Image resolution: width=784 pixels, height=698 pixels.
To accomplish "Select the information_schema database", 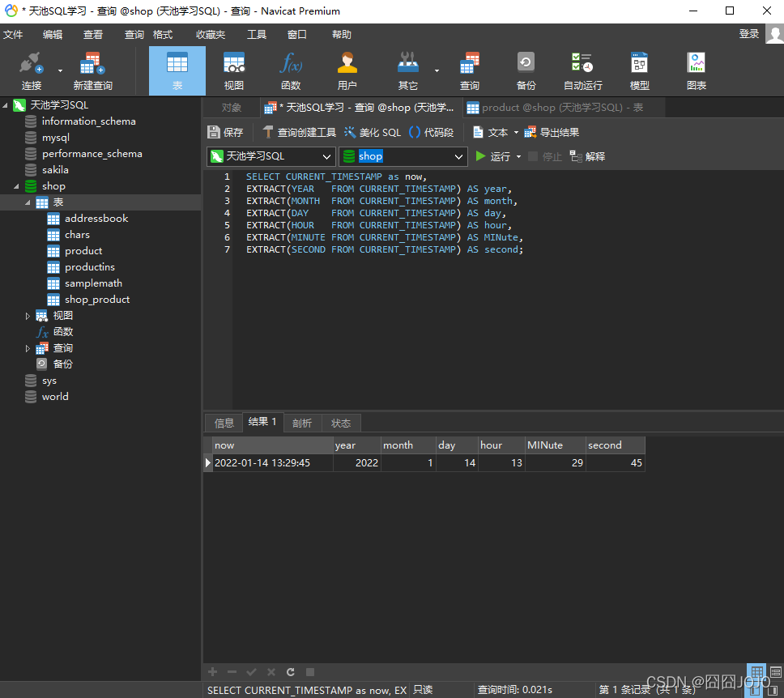I will (88, 121).
